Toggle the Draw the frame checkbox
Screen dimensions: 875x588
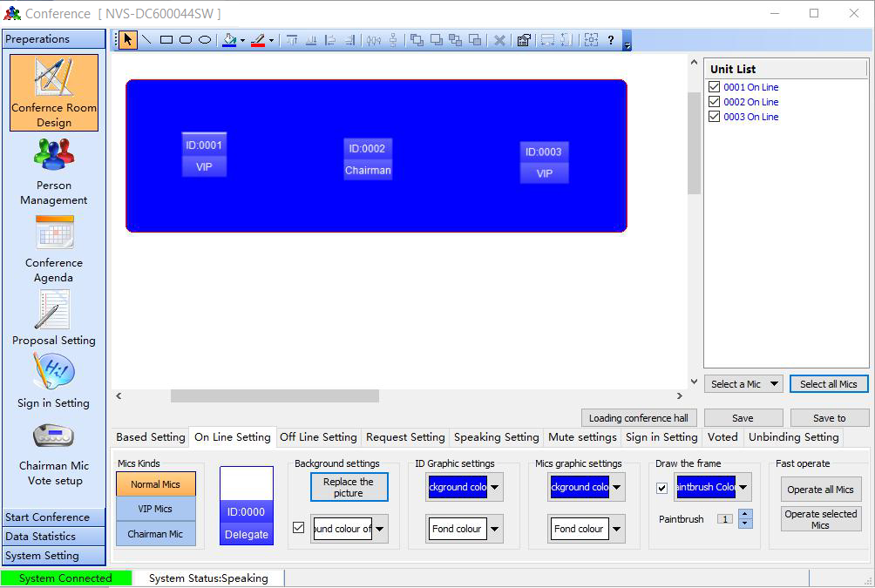[x=661, y=488]
